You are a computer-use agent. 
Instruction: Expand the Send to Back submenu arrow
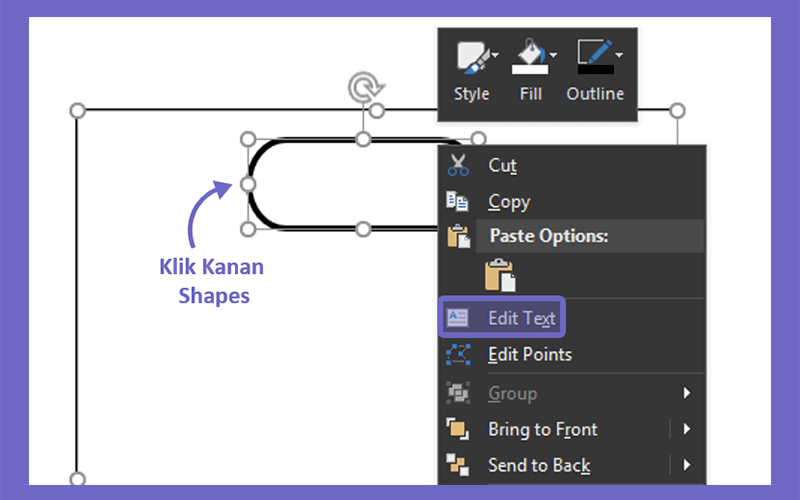tap(687, 465)
